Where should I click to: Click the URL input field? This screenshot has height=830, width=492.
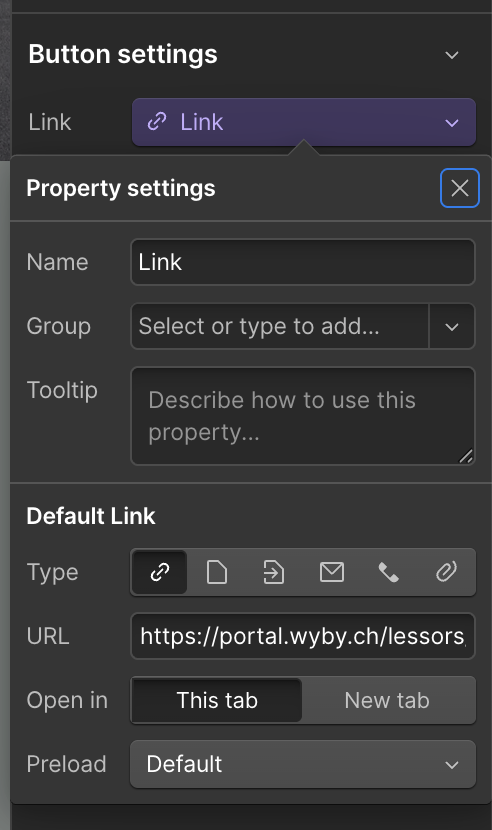303,636
